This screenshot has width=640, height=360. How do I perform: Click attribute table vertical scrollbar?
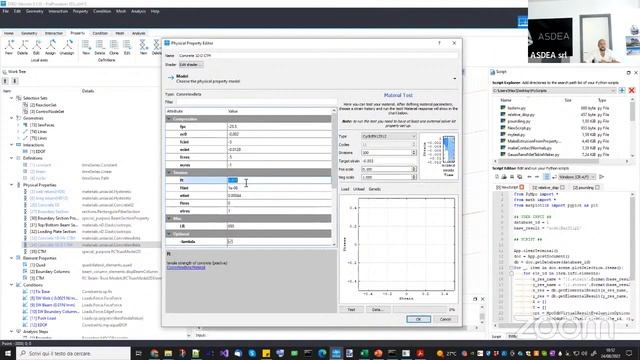pos(334,178)
